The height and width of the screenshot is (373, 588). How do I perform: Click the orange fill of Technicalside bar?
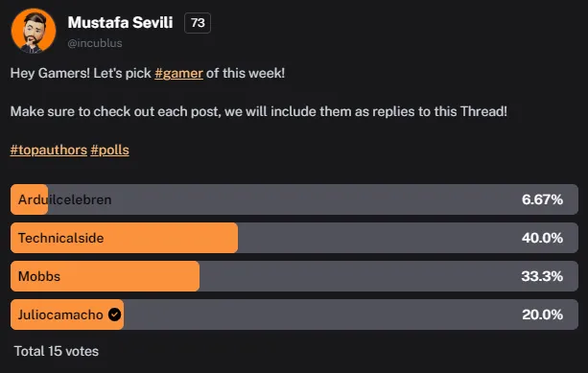point(124,238)
